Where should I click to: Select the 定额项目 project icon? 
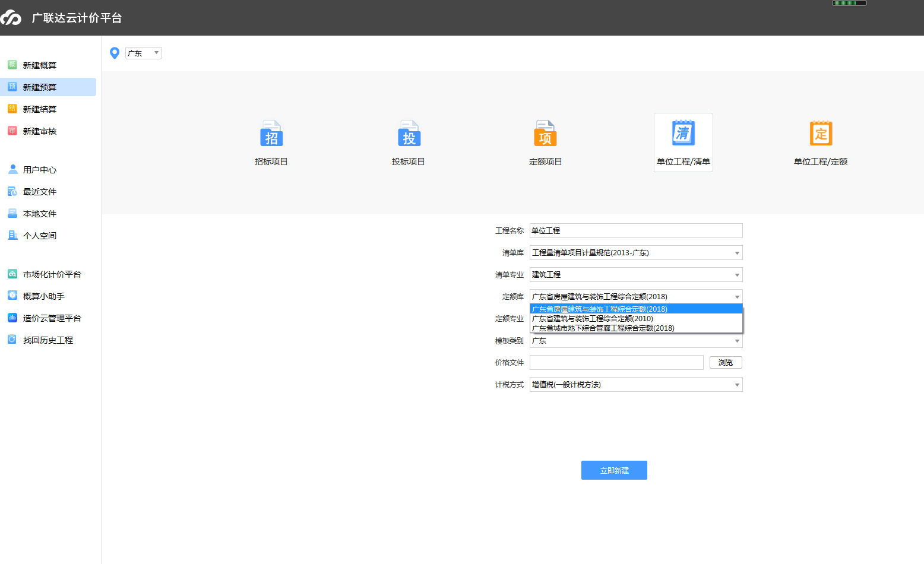click(545, 134)
